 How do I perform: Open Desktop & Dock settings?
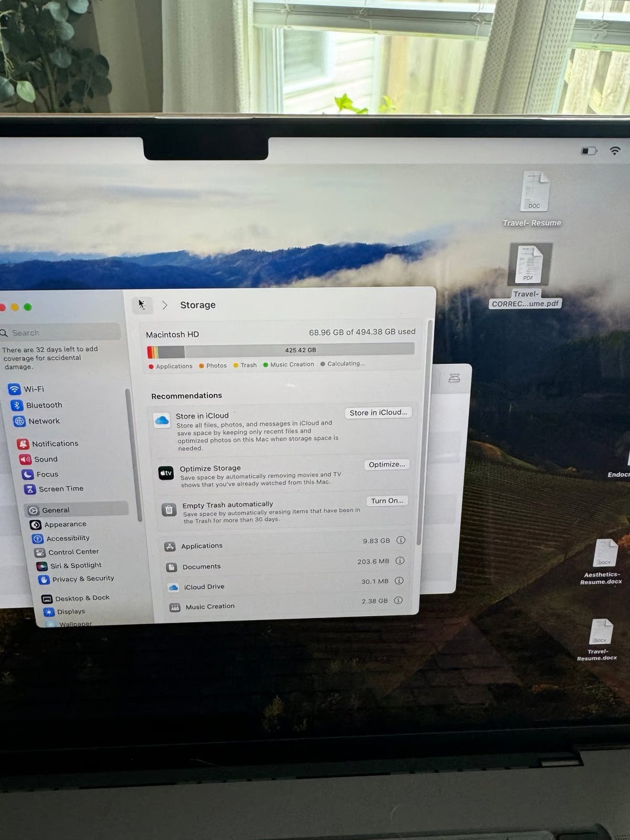point(76,598)
